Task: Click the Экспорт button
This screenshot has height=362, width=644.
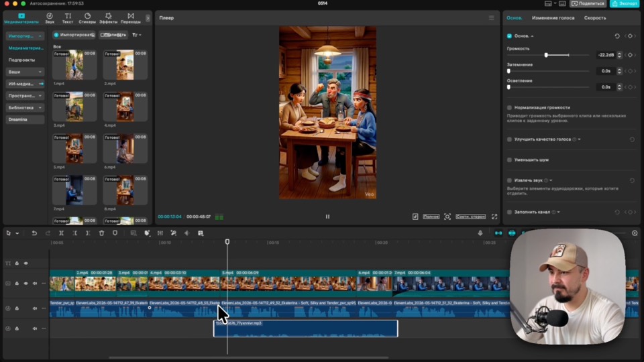Action: 625,4
